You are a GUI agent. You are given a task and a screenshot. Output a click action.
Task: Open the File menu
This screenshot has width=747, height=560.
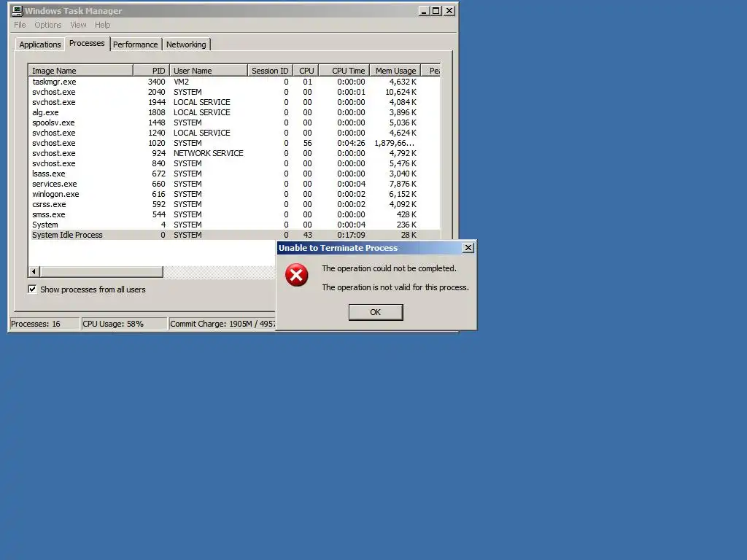point(20,25)
